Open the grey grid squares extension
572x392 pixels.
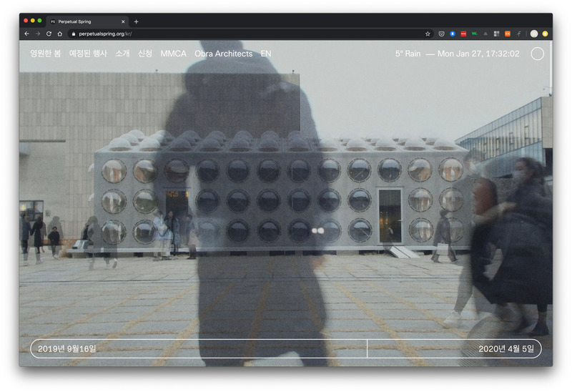coord(496,34)
